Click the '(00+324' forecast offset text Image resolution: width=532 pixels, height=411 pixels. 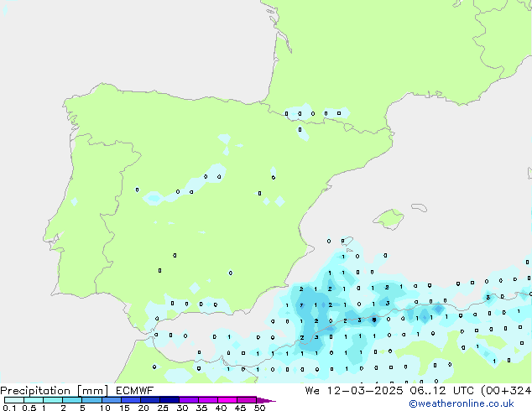[506, 391]
